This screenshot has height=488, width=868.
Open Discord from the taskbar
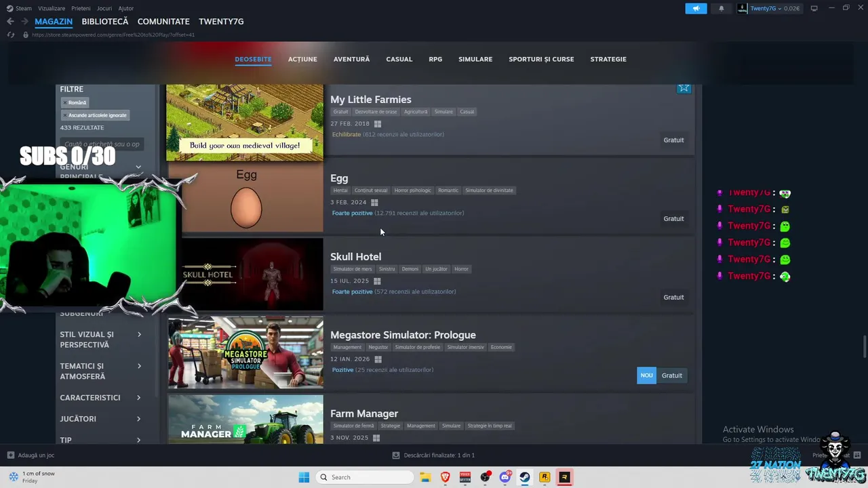click(505, 477)
